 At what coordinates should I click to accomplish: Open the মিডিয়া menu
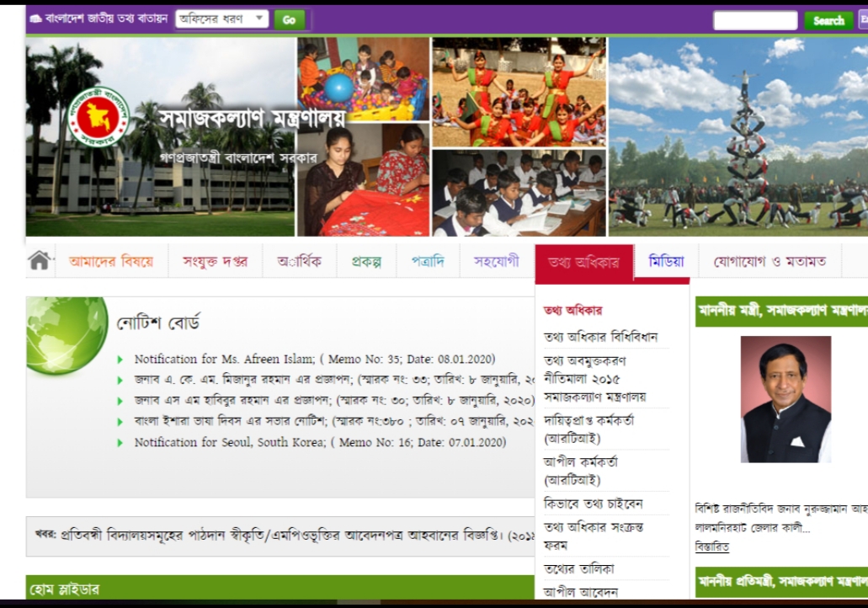(666, 261)
